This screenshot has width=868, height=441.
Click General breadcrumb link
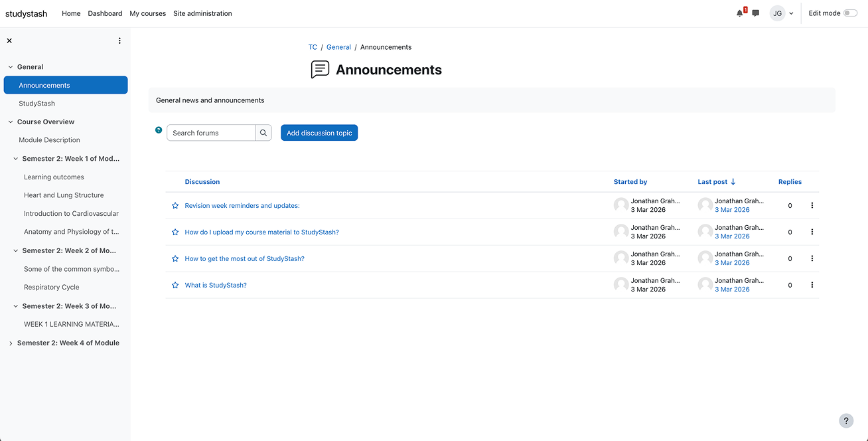338,47
